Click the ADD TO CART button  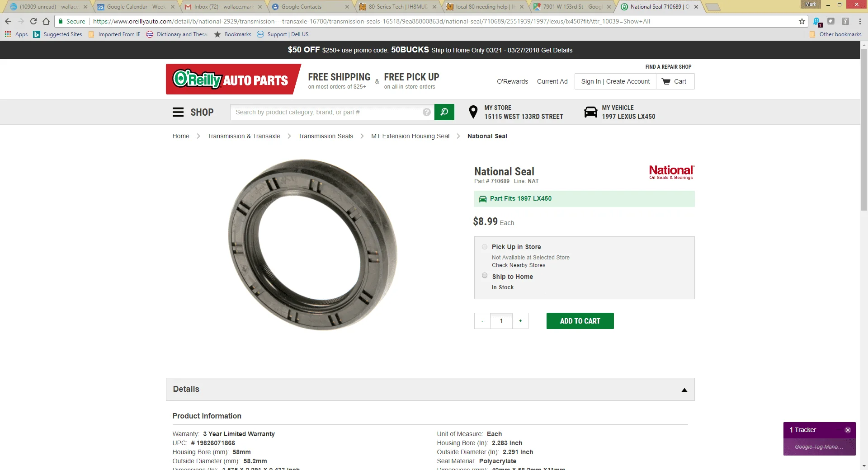click(580, 321)
